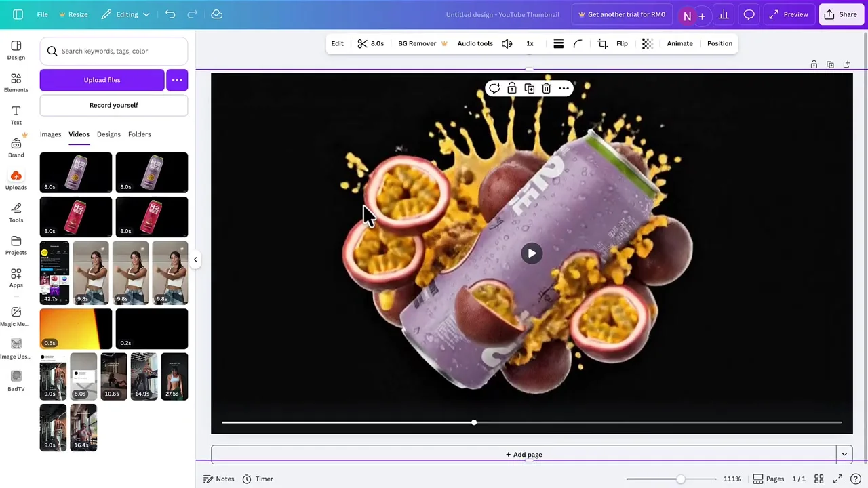Open more options in floating element toolbar
Screen dimensions: 868x488
(x=564, y=89)
